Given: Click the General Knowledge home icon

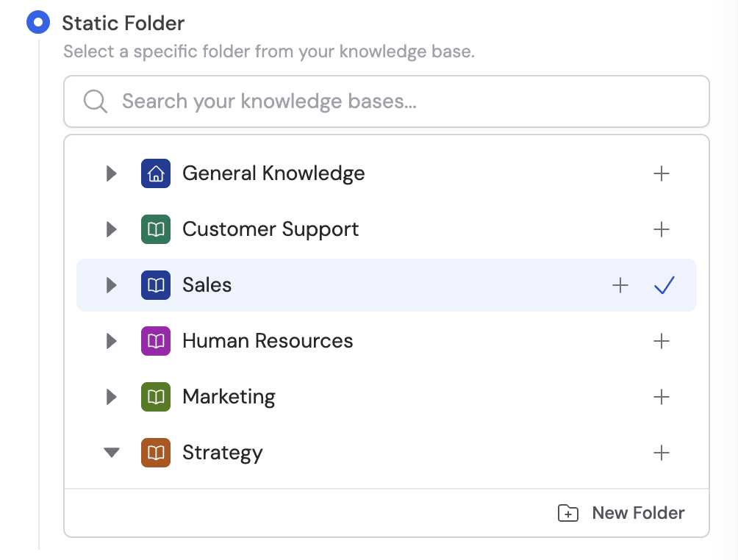Looking at the screenshot, I should point(155,173).
